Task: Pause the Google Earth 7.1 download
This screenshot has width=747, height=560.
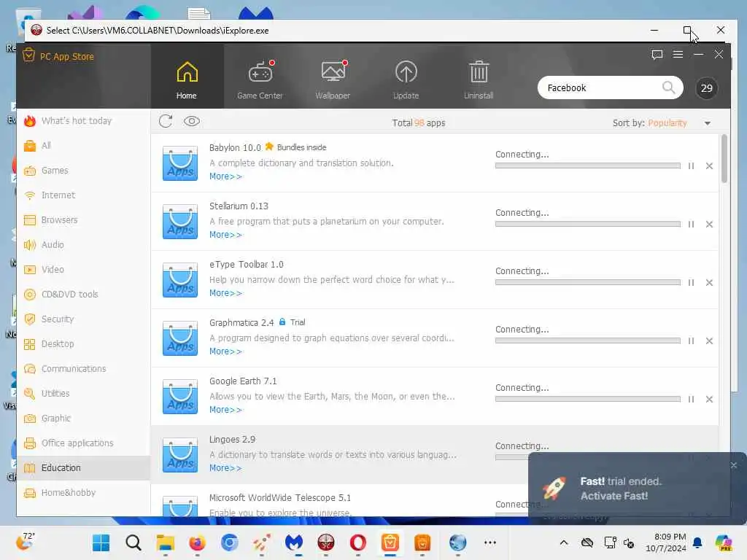Action: point(691,399)
